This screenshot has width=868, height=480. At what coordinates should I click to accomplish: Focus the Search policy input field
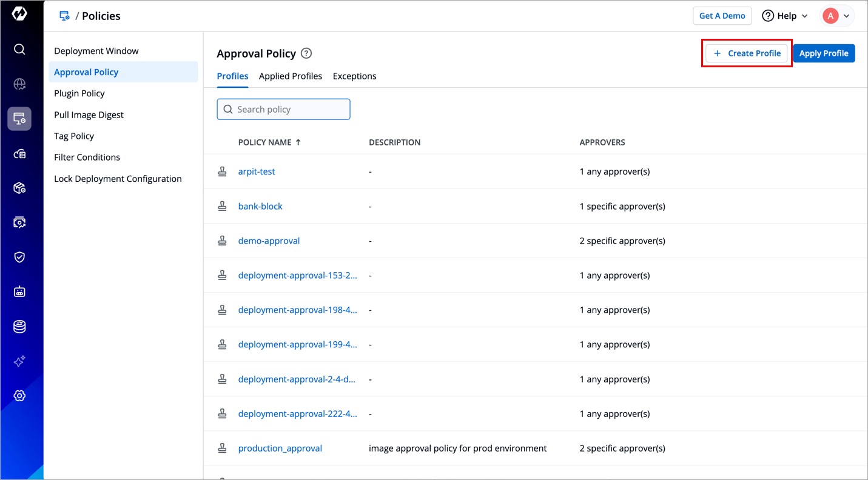(284, 109)
